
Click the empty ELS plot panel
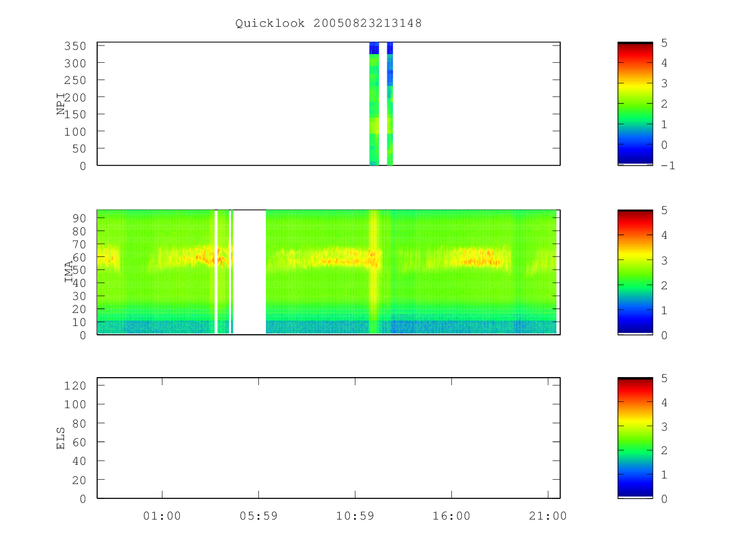pyautogui.click(x=329, y=438)
